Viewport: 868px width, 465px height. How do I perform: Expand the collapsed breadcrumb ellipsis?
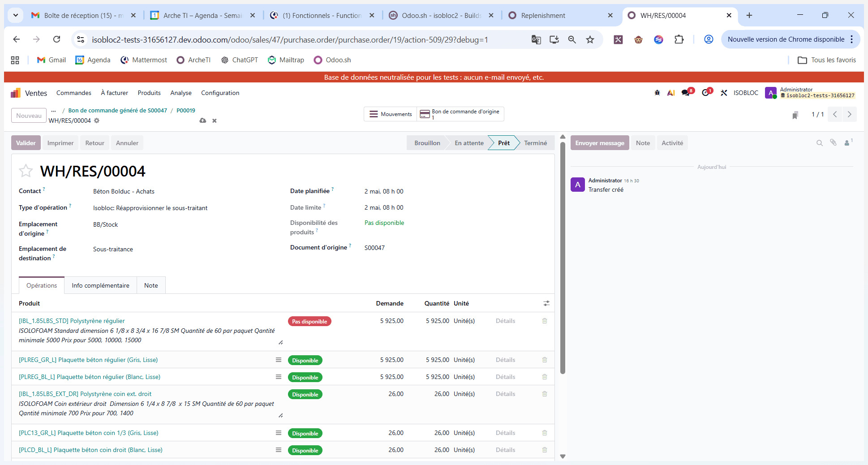pos(54,111)
